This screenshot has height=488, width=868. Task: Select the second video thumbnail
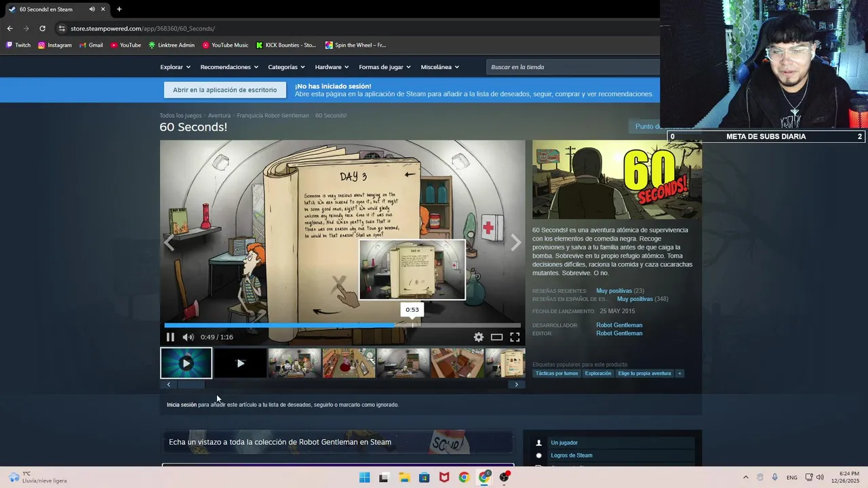[240, 363]
